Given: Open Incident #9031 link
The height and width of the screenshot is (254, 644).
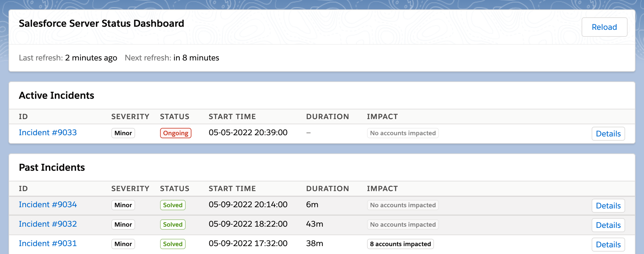Looking at the screenshot, I should point(48,243).
